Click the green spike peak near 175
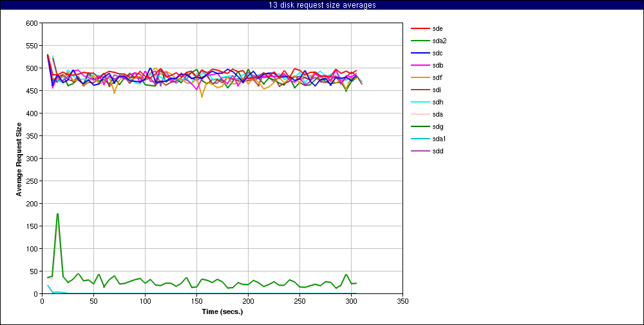Screen dimensions: 644x325 click(x=57, y=214)
